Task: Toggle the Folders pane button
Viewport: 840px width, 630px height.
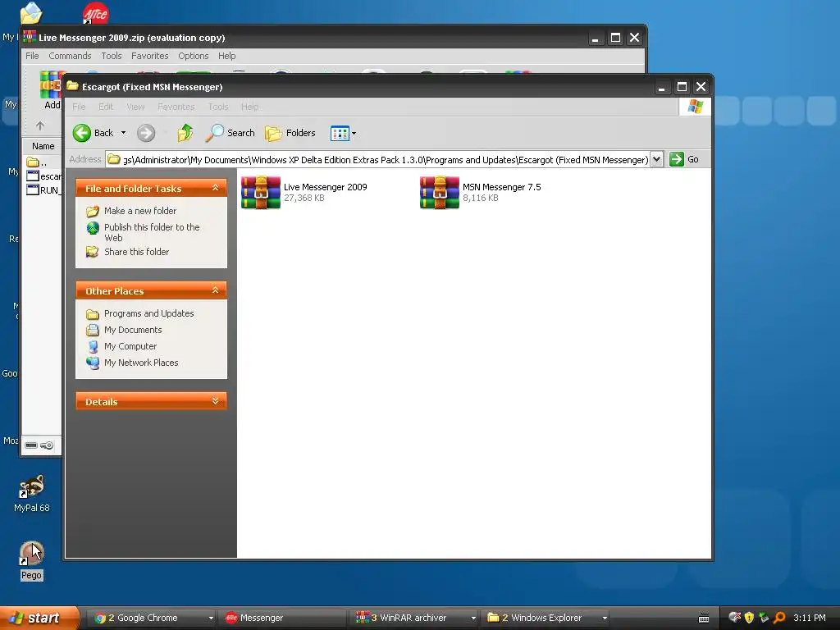Action: tap(290, 133)
